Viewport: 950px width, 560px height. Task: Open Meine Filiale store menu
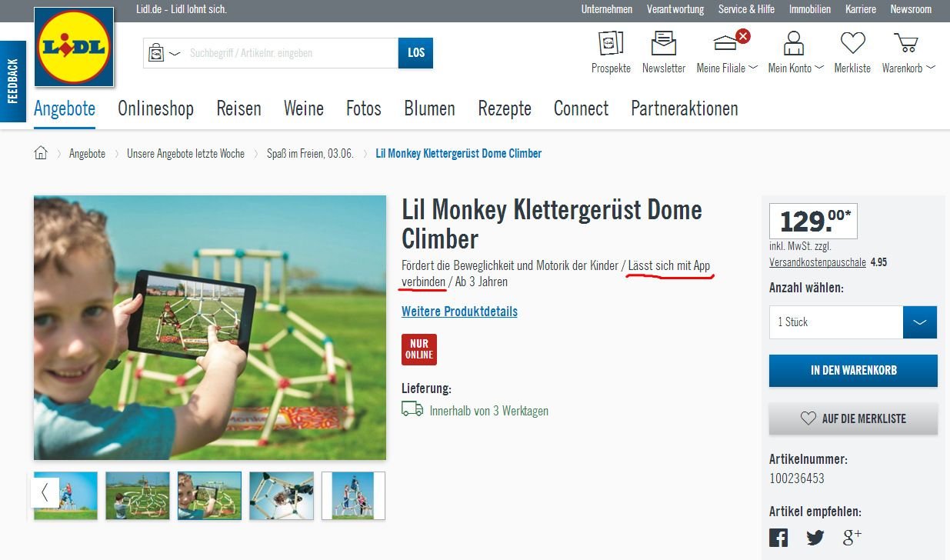[727, 52]
